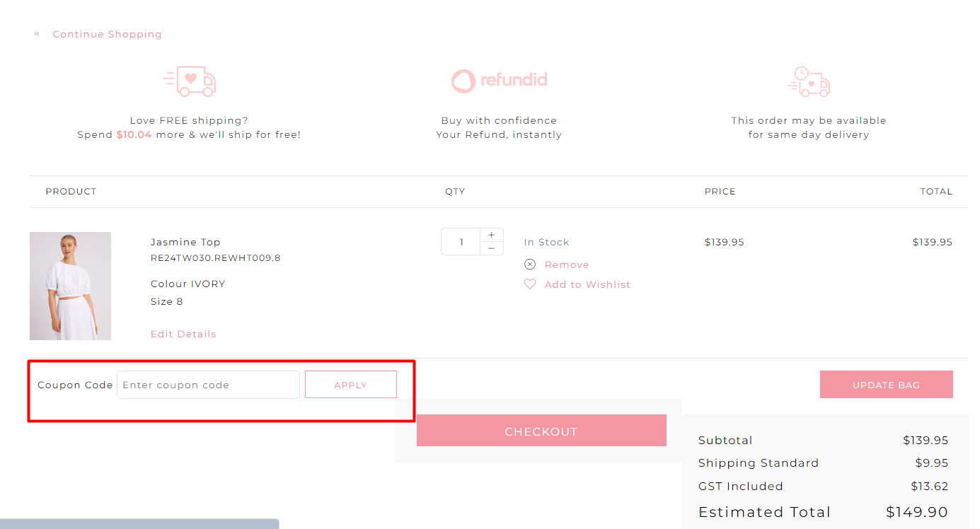
Task: Click the Size 8 text
Action: (x=167, y=301)
